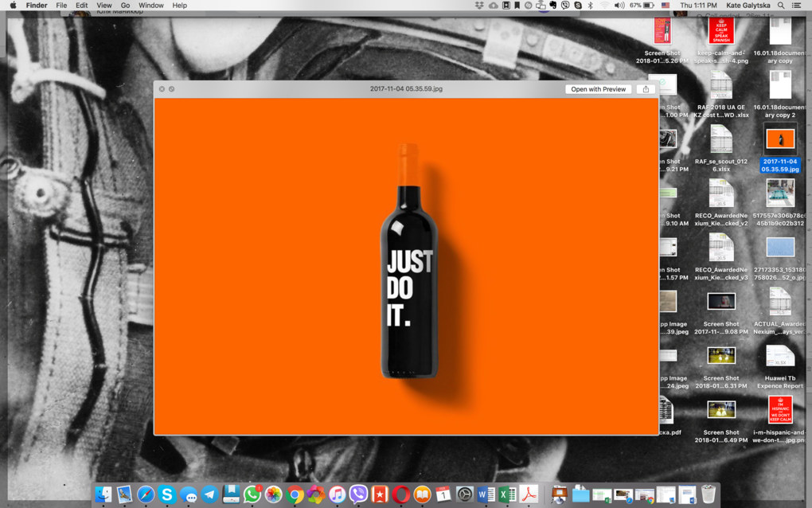Open the Messages app from the dock
Image resolution: width=812 pixels, height=508 pixels.
(x=189, y=494)
